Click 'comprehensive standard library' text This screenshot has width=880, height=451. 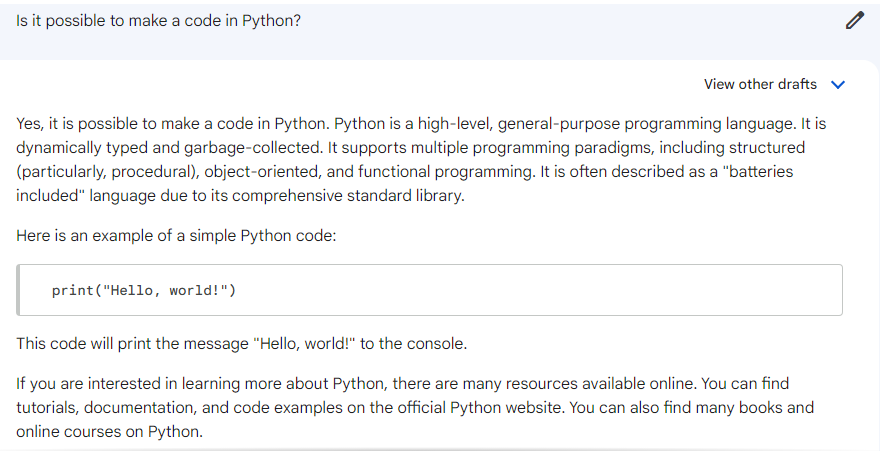[347, 196]
